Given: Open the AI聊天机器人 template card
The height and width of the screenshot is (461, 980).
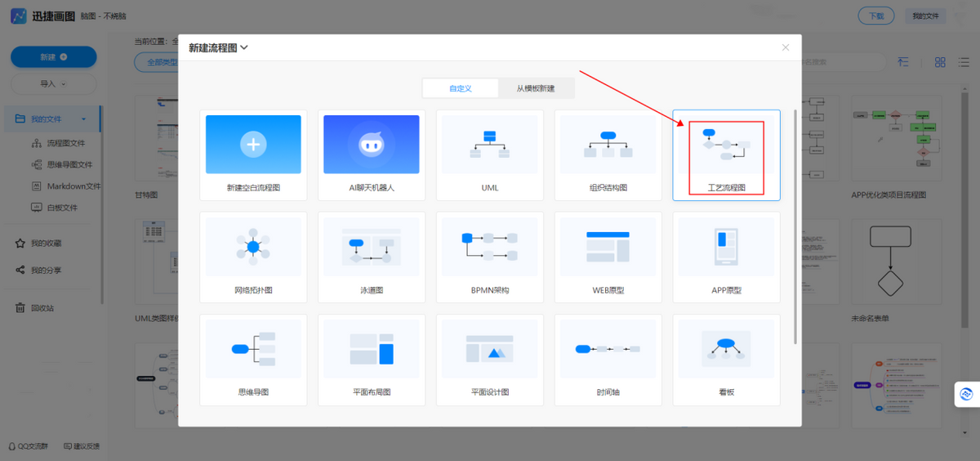Looking at the screenshot, I should pyautogui.click(x=372, y=155).
